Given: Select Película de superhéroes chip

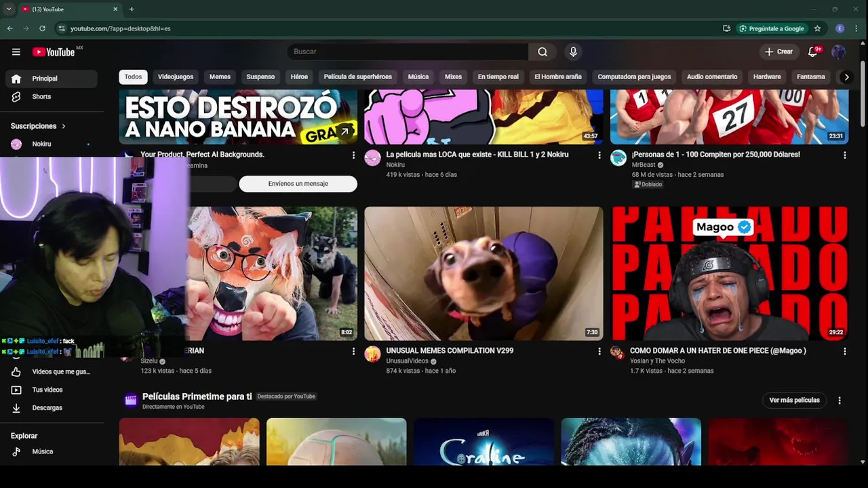Looking at the screenshot, I should point(358,77).
